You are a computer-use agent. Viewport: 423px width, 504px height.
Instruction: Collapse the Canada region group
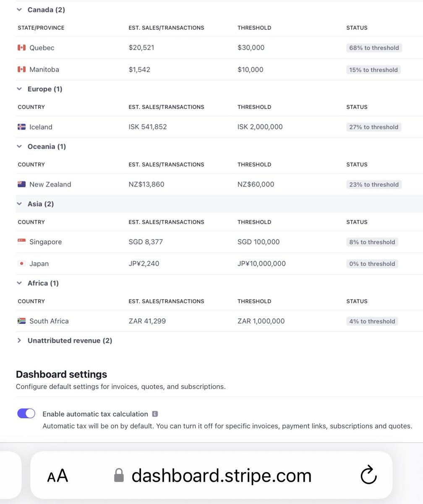click(x=19, y=10)
